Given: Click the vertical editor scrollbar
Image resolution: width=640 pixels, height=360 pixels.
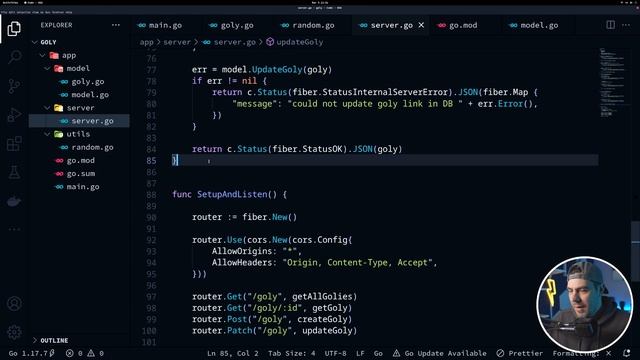Looking at the screenshot, I should tap(636, 251).
